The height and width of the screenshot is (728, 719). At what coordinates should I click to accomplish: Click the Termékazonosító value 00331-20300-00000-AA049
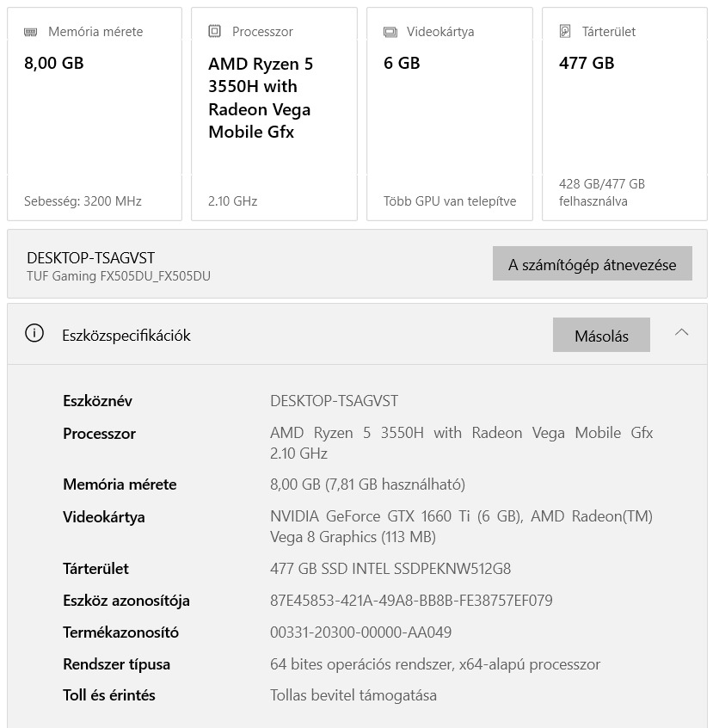360,632
